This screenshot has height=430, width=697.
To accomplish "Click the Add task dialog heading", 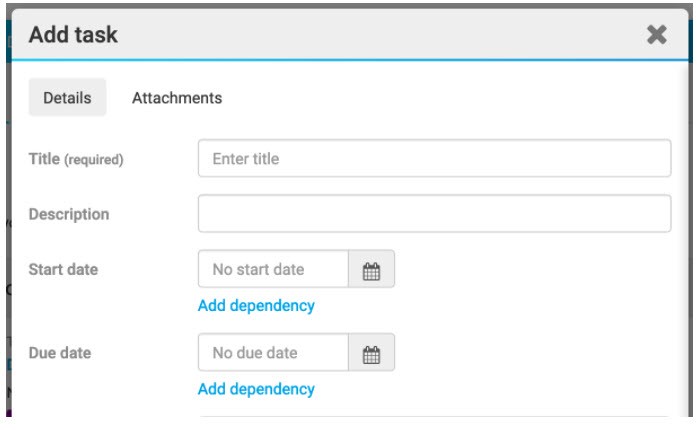I will coord(73,35).
